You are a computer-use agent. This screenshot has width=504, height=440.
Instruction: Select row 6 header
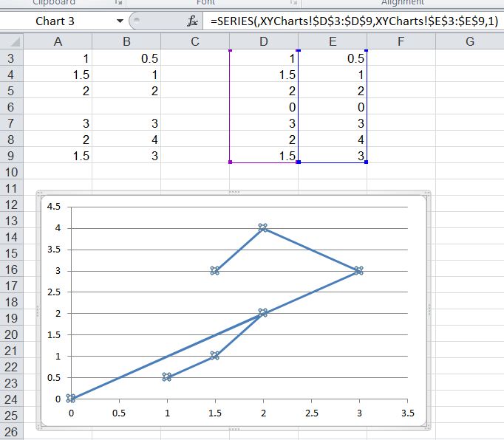(12, 107)
